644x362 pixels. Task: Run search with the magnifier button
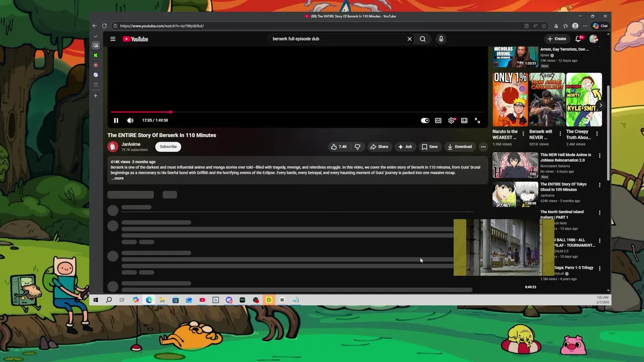[423, 39]
